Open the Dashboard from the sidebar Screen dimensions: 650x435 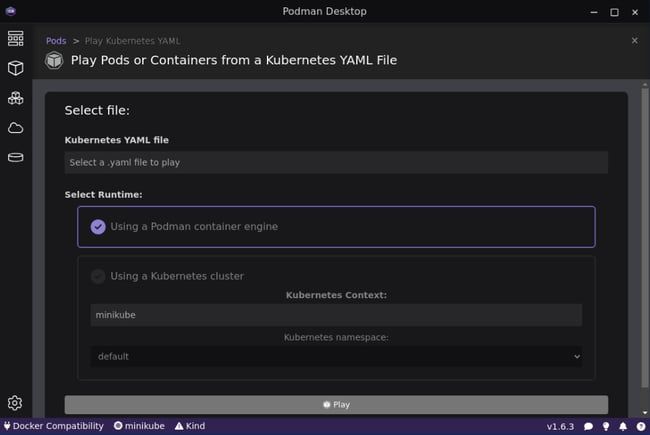tap(15, 38)
